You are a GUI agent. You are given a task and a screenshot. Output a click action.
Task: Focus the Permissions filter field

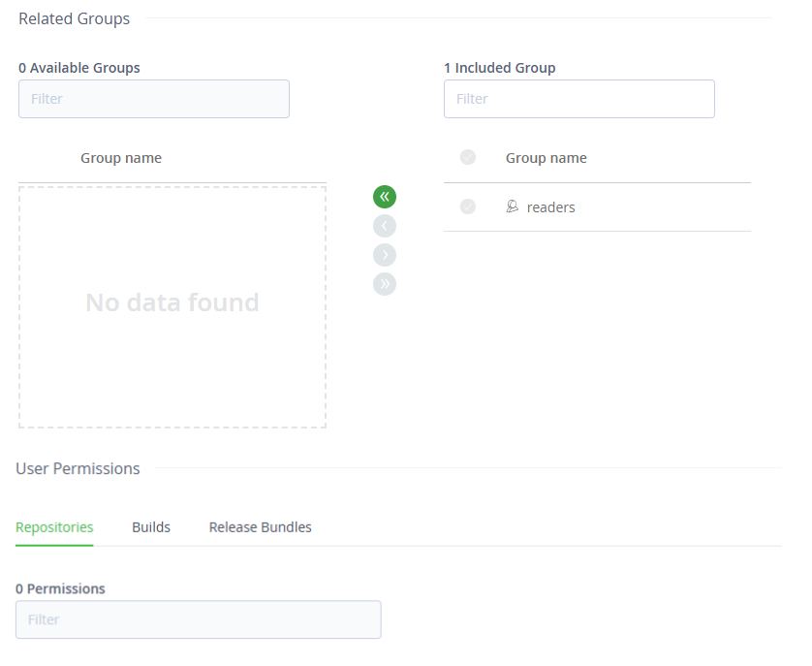(199, 619)
